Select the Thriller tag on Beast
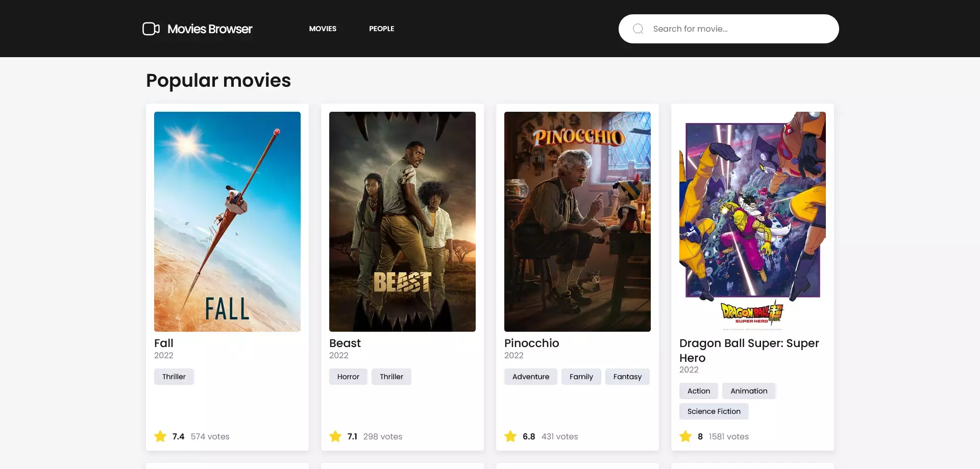Screen dimensions: 980x469 pyautogui.click(x=391, y=377)
